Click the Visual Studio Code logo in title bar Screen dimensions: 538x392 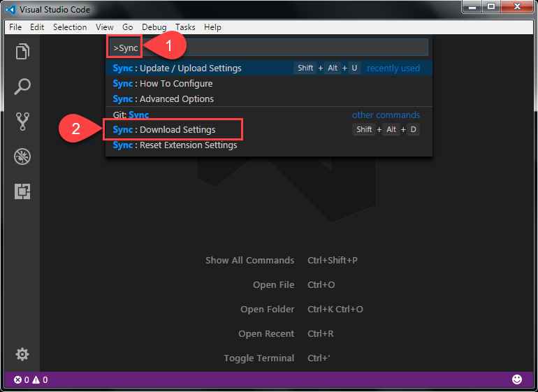click(x=10, y=10)
